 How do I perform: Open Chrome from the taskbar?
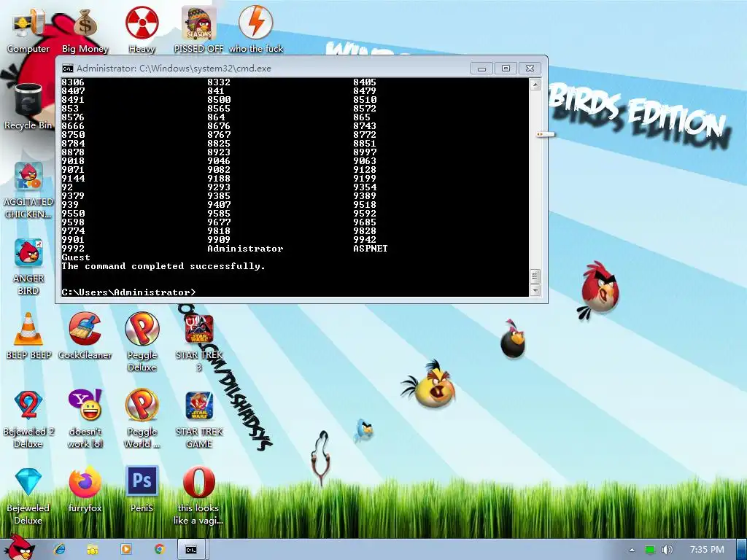[x=159, y=550]
